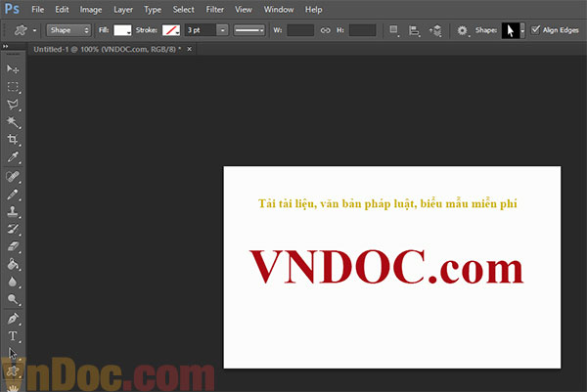The image size is (587, 392).
Task: Link width and height with chain icon
Action: tap(326, 30)
